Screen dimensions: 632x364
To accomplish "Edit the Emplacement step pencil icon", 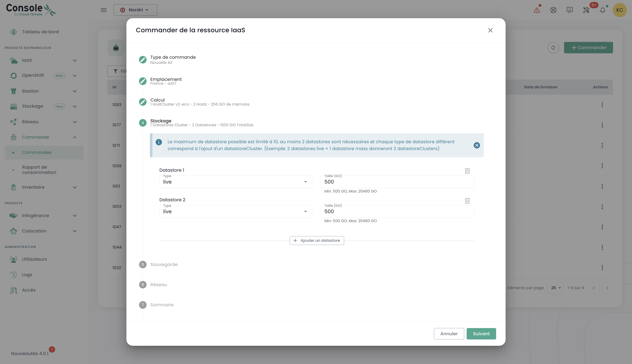I will click(143, 81).
